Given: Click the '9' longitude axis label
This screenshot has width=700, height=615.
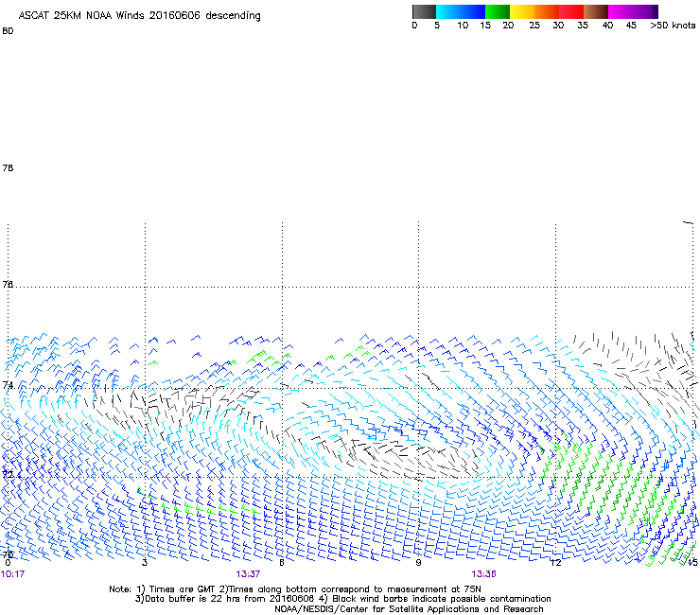Looking at the screenshot, I should pos(418,563).
